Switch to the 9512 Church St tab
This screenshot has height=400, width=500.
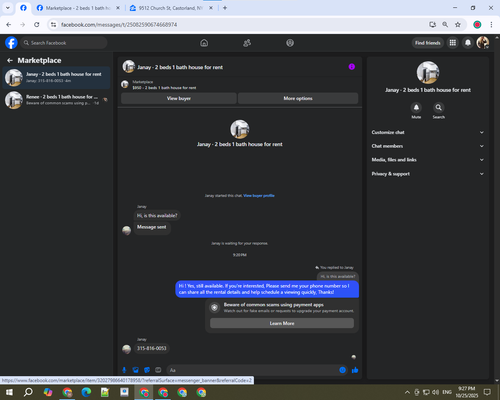(171, 8)
